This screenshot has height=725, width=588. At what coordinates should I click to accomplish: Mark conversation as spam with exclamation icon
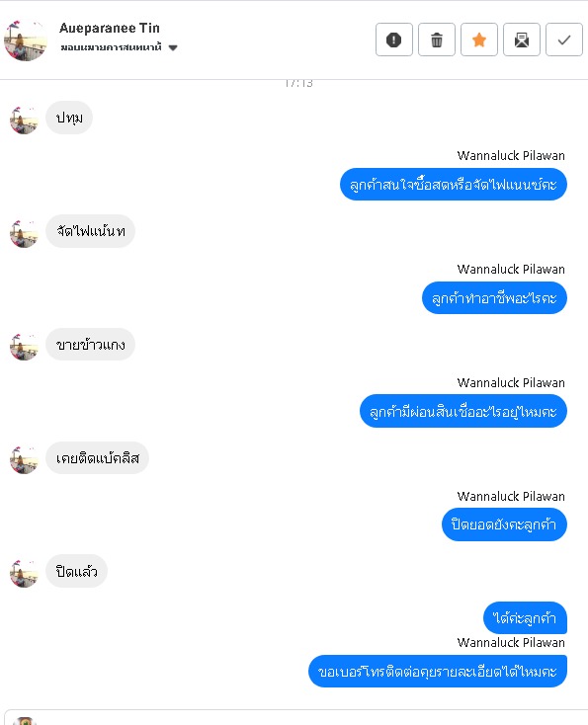click(x=393, y=40)
